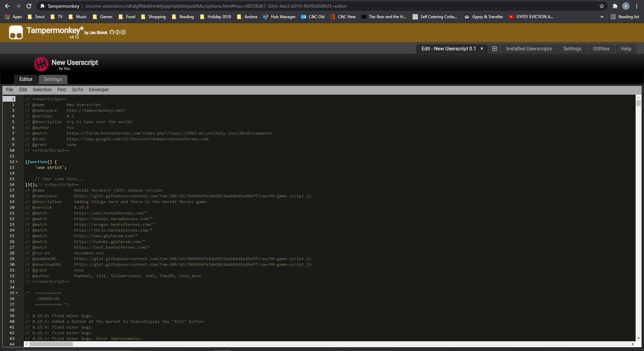Show hidden bookmarks with overflow chevron

pyautogui.click(x=602, y=17)
